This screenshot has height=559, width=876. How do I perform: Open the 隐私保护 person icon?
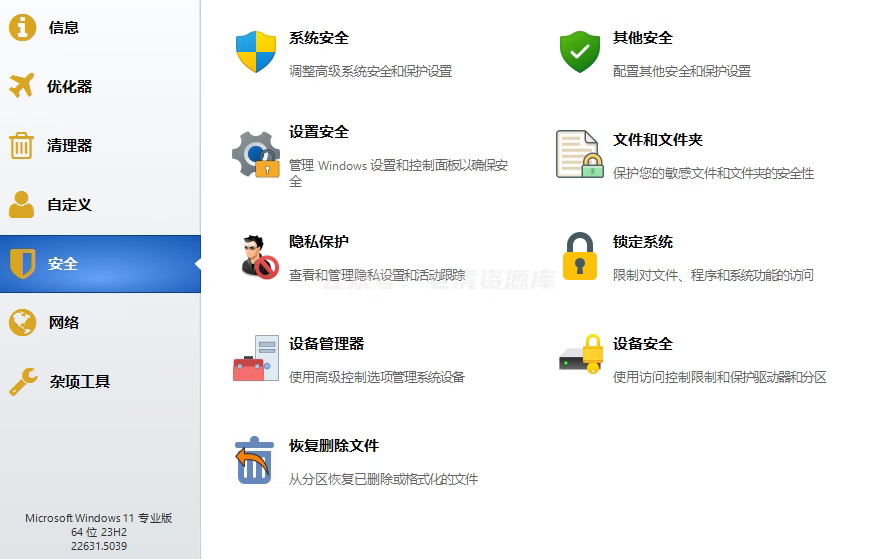click(258, 256)
